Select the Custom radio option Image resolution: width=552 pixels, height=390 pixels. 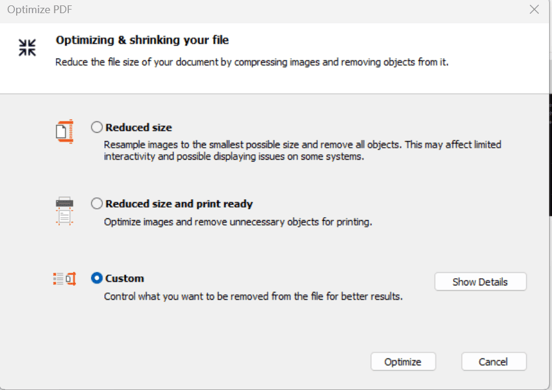(x=97, y=278)
